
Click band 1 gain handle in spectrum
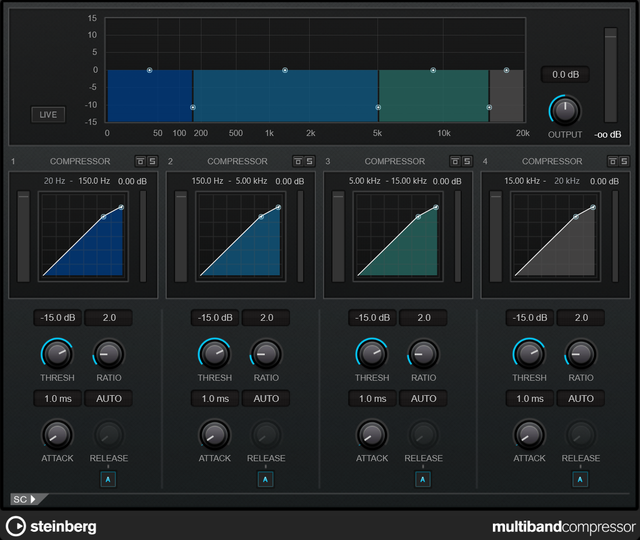[149, 70]
